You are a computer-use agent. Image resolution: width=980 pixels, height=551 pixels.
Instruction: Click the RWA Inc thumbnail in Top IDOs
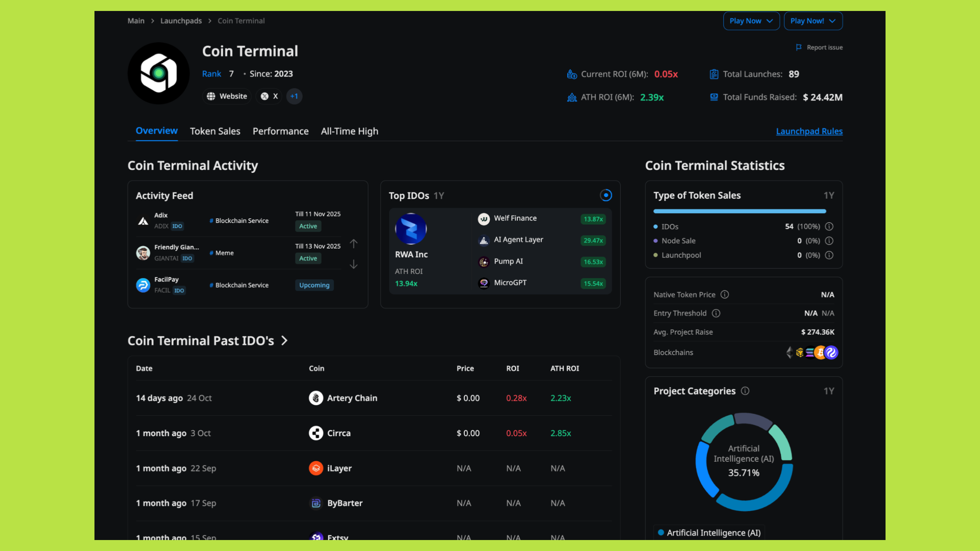click(410, 228)
